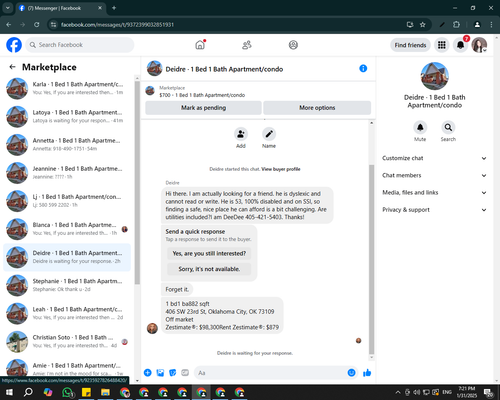This screenshot has width=500, height=400.
Task: Expand Chat members section
Action: pyautogui.click(x=434, y=175)
